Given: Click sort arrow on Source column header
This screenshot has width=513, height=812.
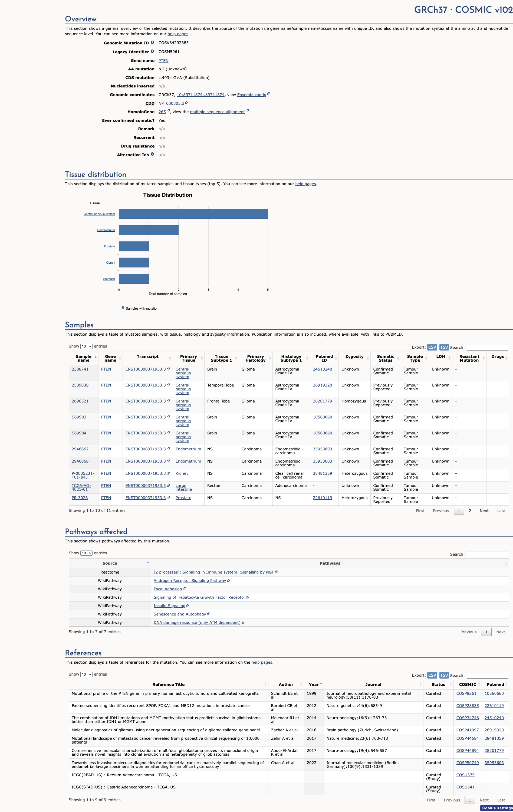Looking at the screenshot, I should tap(148, 562).
